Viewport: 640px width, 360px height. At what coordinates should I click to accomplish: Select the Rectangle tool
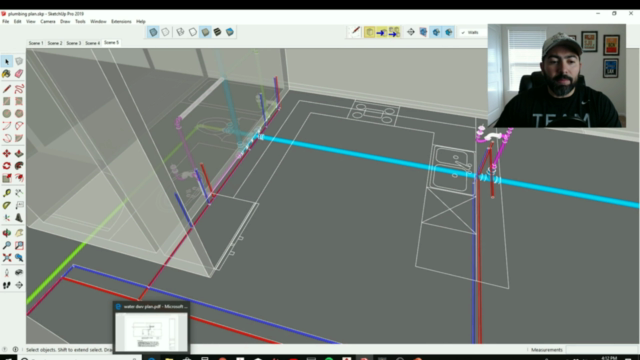7,101
